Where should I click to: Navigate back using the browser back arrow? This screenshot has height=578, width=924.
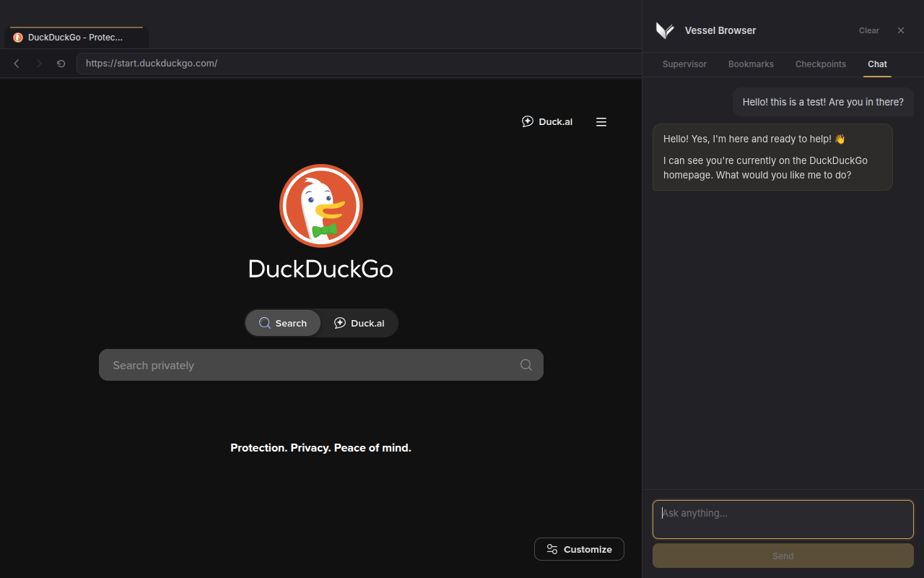[x=16, y=63]
